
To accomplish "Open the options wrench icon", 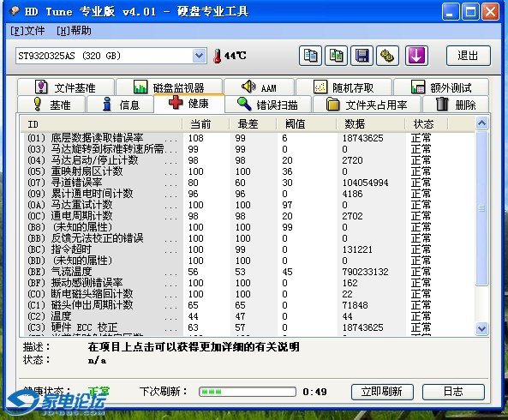I will click(387, 56).
